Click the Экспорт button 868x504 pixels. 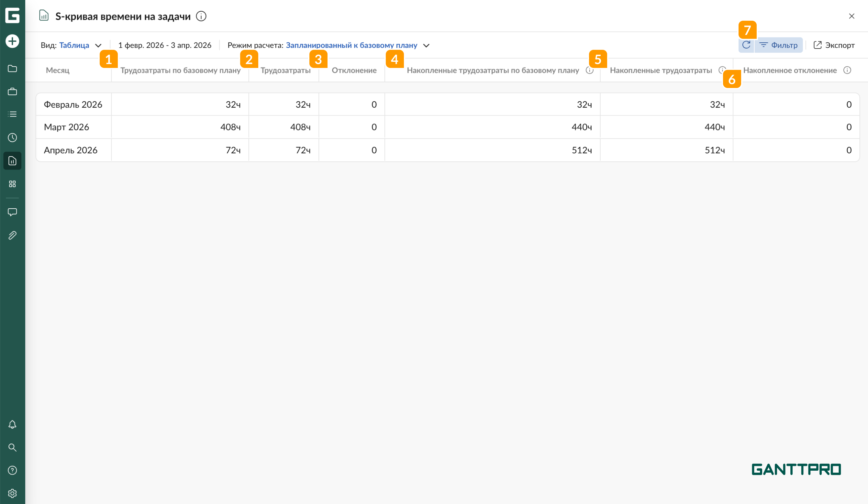click(834, 45)
